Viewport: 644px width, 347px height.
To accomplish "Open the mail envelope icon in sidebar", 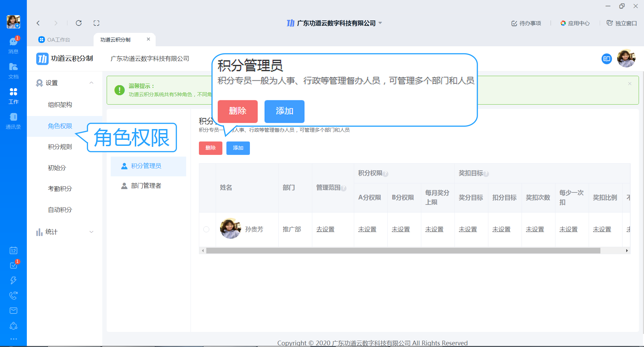I will point(13,310).
